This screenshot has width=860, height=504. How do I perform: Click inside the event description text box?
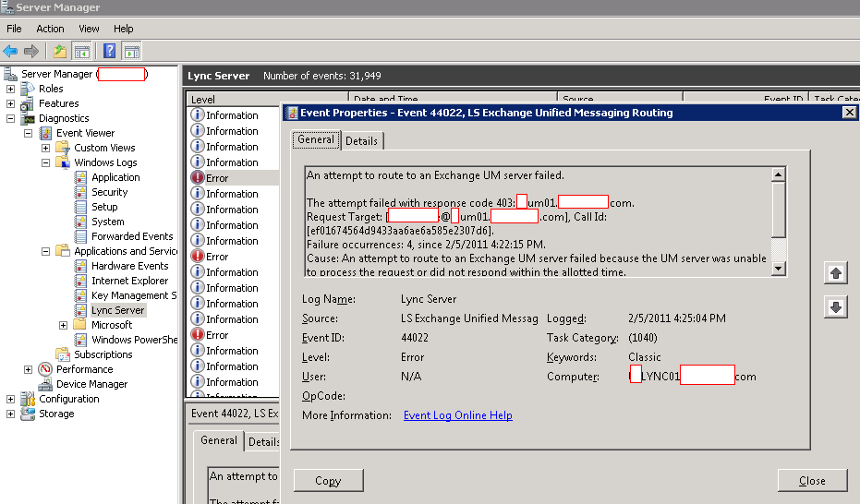tap(538, 222)
